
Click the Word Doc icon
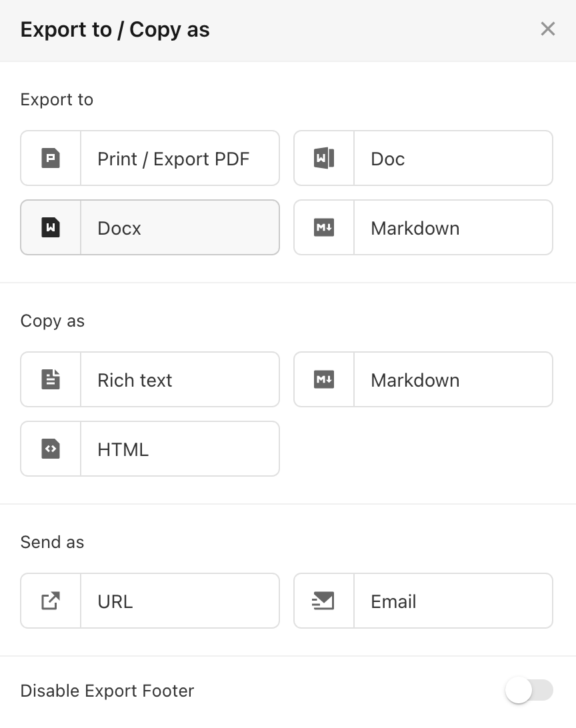[x=324, y=158]
